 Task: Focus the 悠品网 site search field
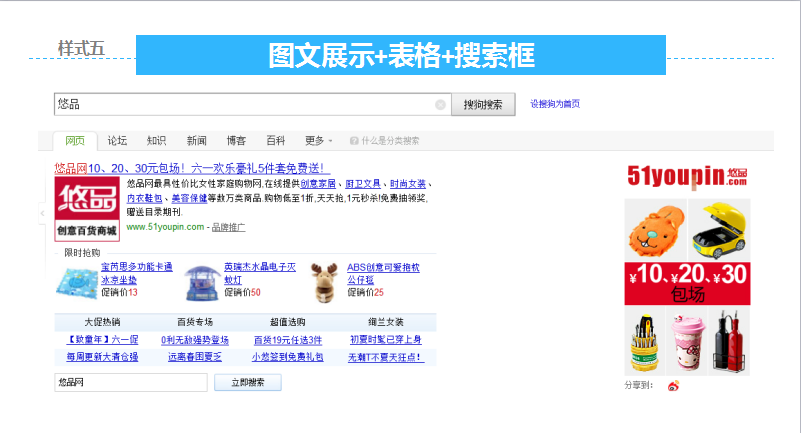[x=131, y=382]
